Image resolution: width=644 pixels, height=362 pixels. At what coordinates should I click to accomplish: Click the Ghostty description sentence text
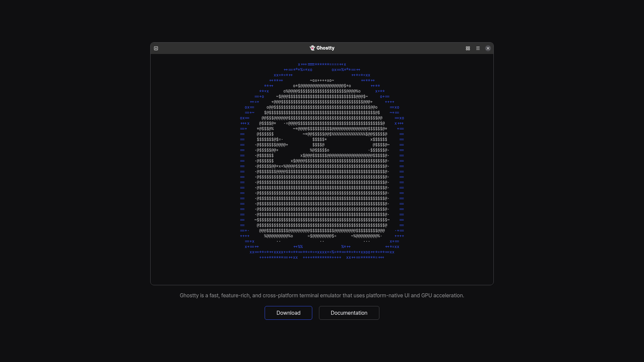click(x=322, y=295)
